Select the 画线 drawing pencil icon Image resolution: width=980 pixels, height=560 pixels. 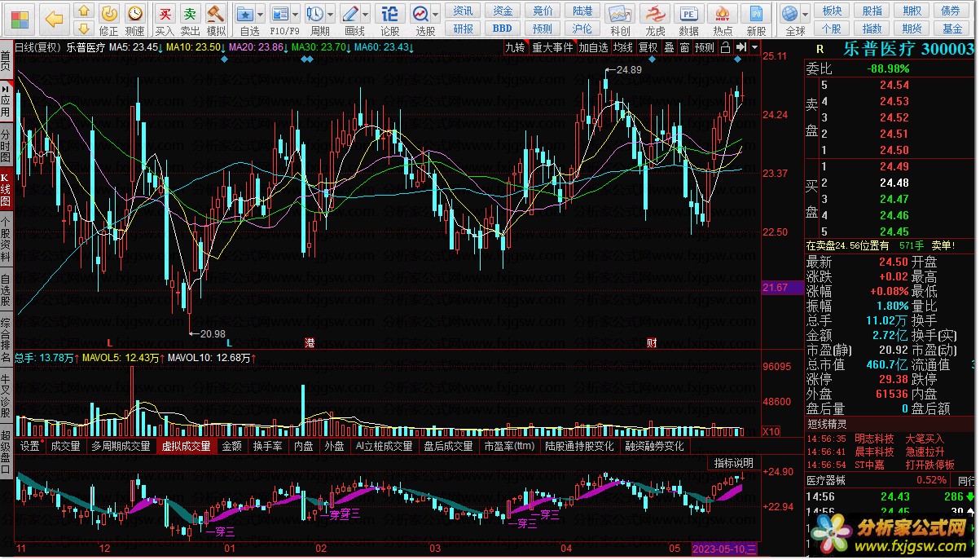350,13
